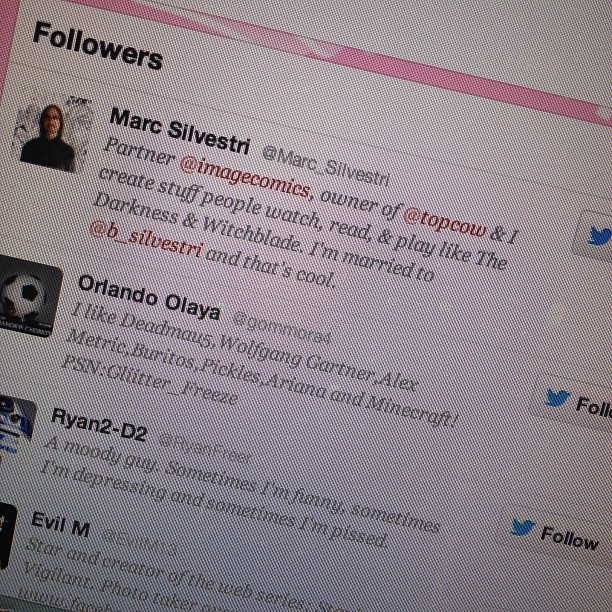Image resolution: width=612 pixels, height=612 pixels.
Task: Click the Twitter bird icon in Ryan2-D2's row
Action: (523, 527)
